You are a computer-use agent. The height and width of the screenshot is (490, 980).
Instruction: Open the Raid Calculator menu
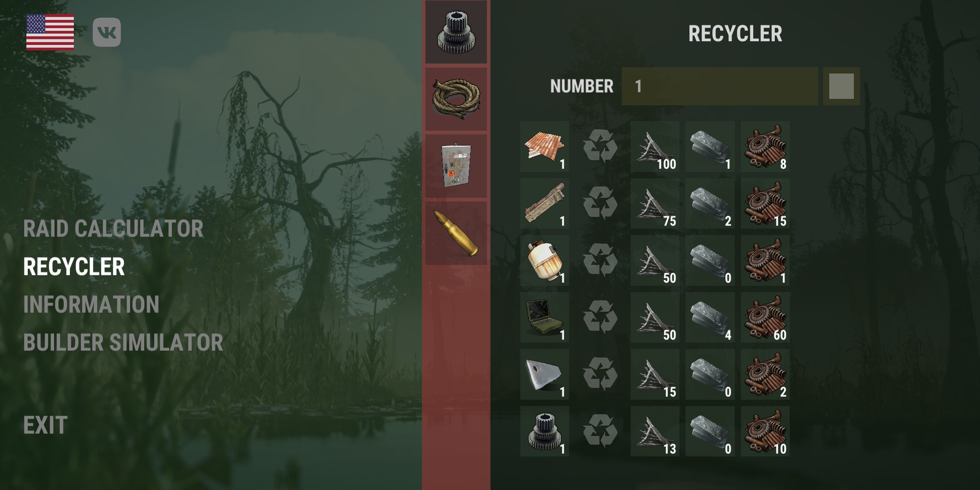pos(113,229)
